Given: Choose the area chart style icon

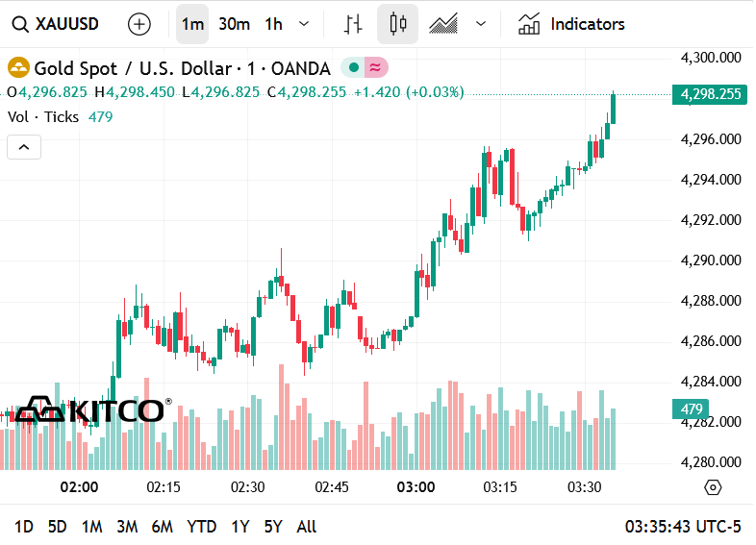Looking at the screenshot, I should (443, 24).
